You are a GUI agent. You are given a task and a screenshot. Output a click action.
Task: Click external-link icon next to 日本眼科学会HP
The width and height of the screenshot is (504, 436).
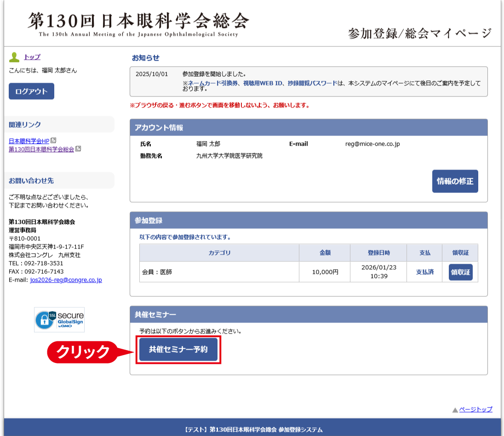coord(53,141)
